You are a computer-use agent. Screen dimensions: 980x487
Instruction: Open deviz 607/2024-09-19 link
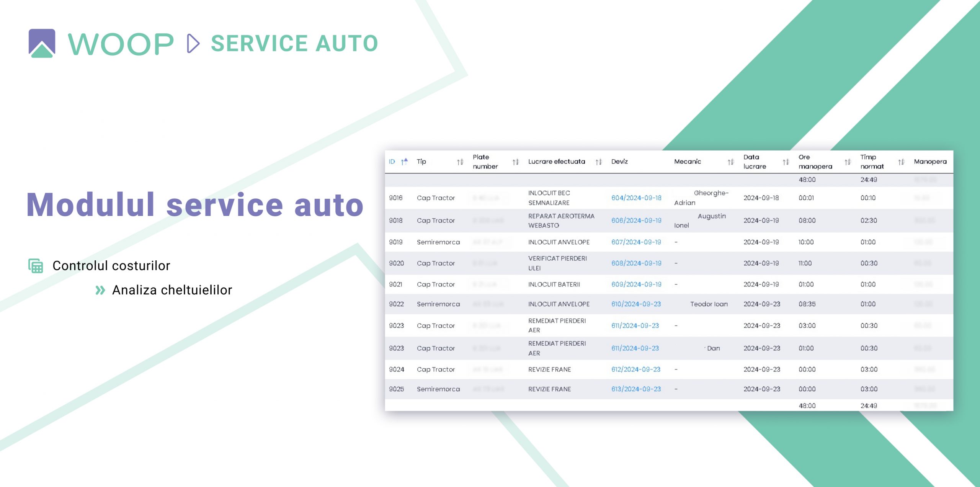coord(636,242)
